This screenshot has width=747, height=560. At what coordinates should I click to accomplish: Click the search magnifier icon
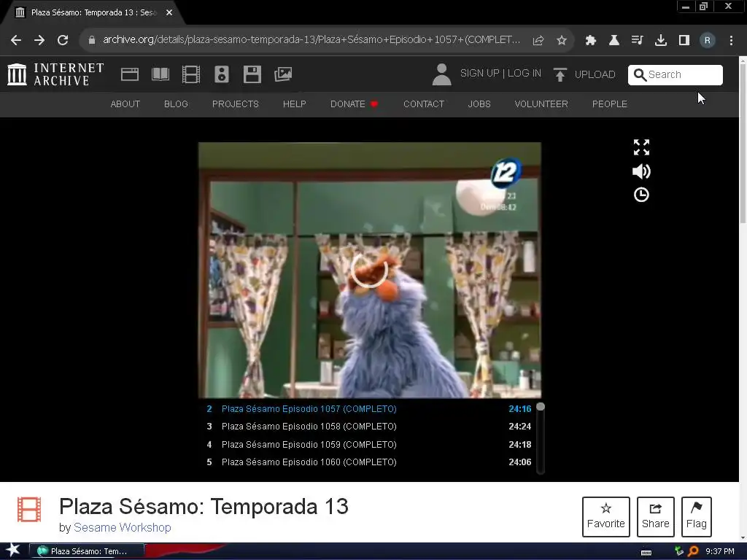pos(640,75)
